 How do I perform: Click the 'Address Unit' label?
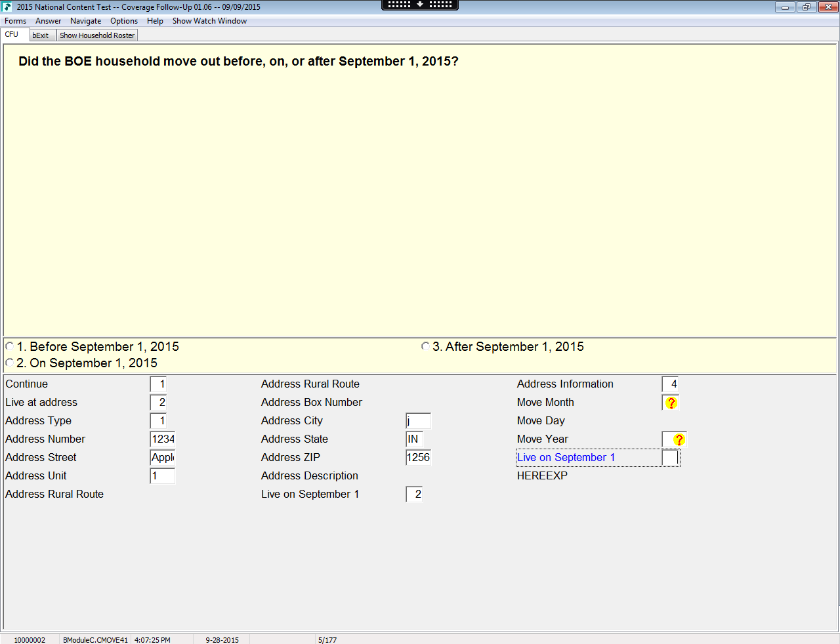point(36,476)
